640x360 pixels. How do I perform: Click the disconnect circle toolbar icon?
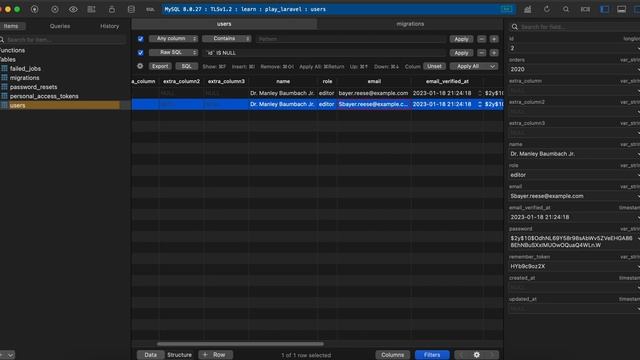[x=55, y=9]
